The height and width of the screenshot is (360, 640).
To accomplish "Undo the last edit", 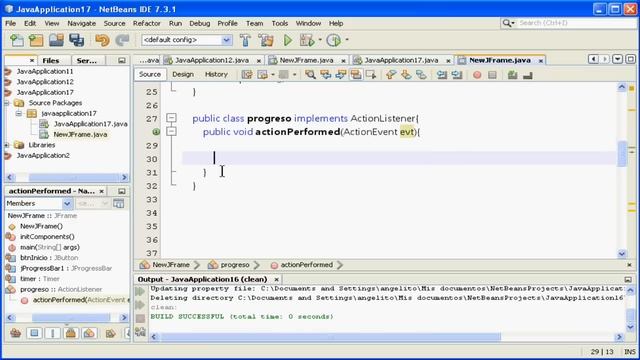I will pyautogui.click(x=102, y=40).
